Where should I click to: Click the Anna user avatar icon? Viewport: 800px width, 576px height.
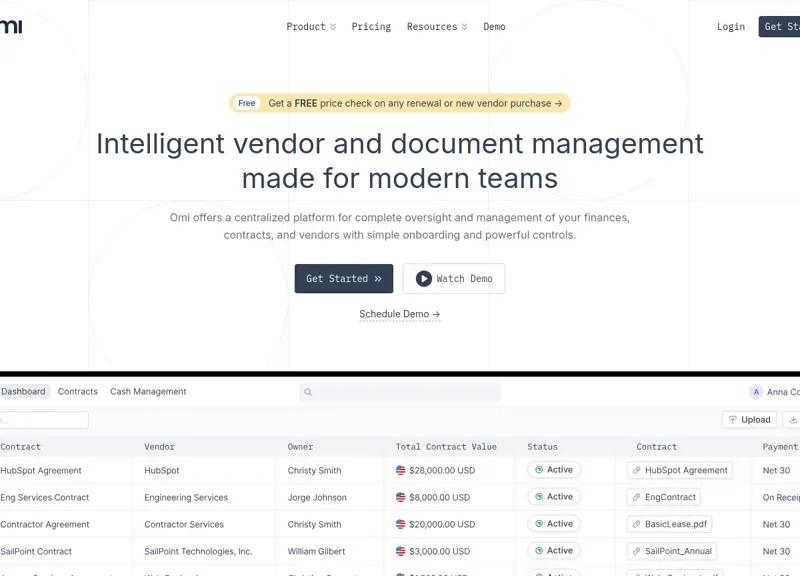pos(756,392)
